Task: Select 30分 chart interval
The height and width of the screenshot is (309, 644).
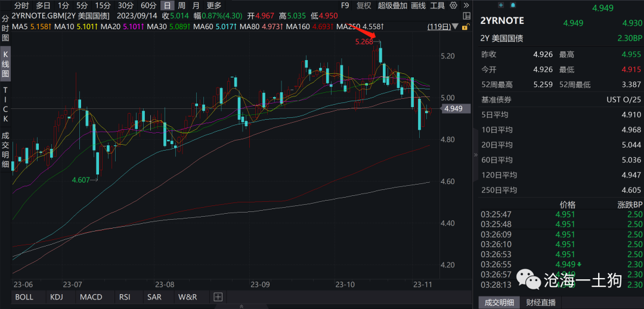Action: [125, 5]
